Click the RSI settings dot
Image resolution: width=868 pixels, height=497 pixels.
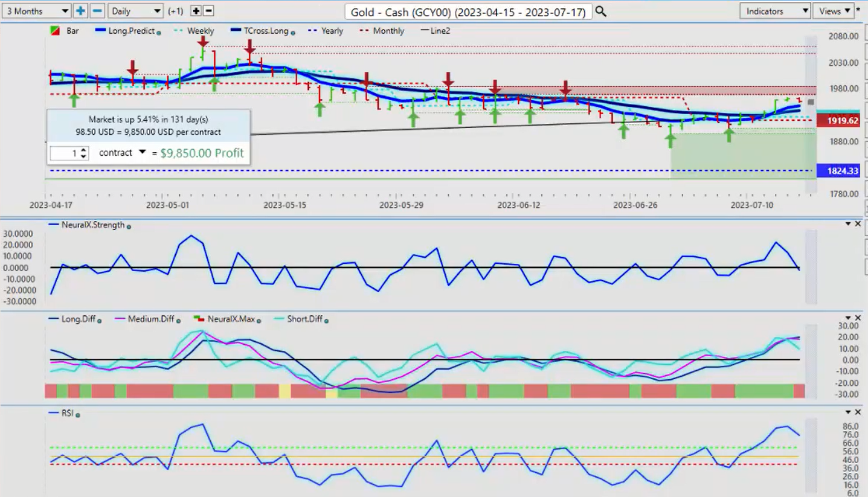[x=78, y=415]
